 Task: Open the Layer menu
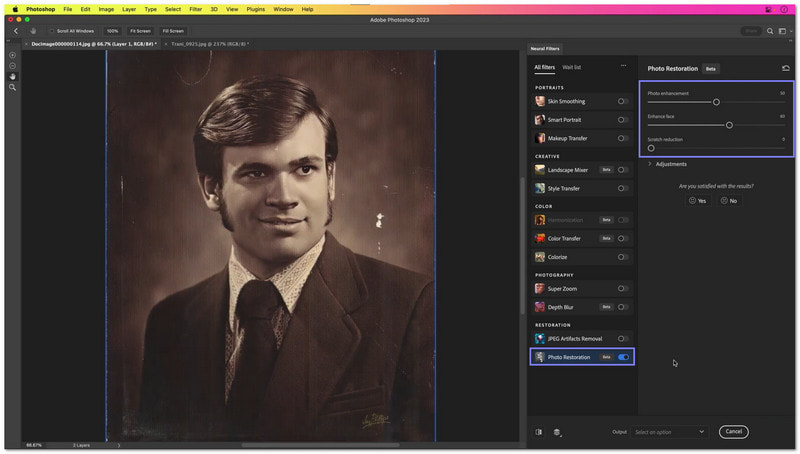pos(129,9)
